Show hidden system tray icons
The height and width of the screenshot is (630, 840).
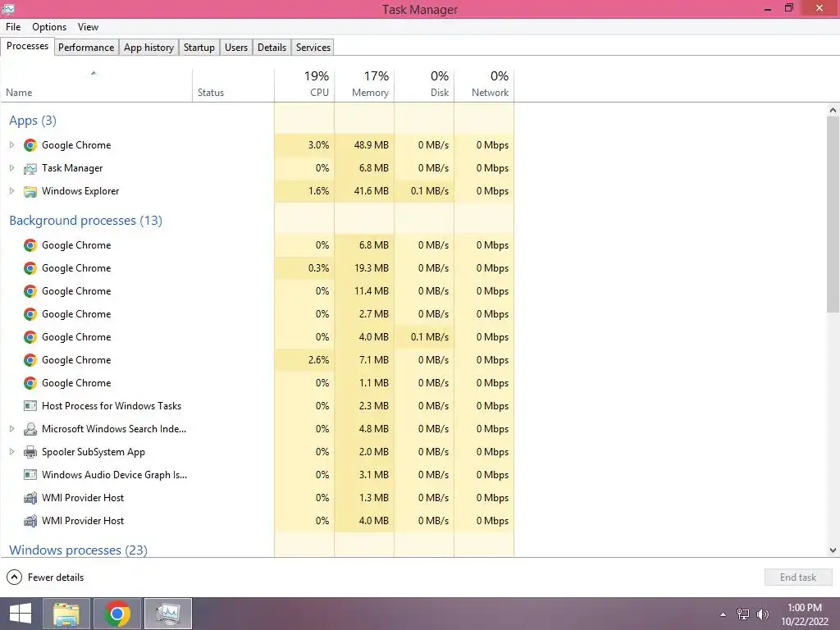pyautogui.click(x=724, y=614)
